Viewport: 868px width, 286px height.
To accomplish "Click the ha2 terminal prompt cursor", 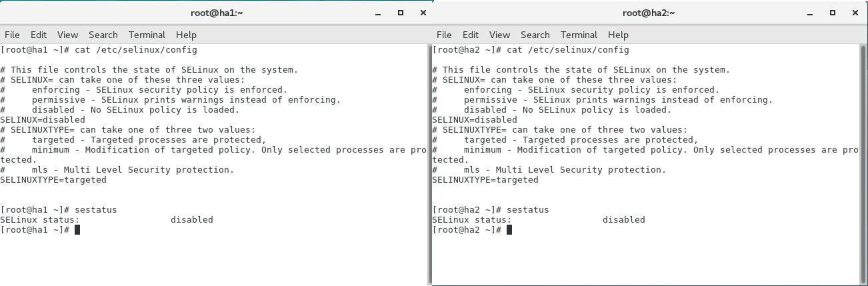I will click(x=509, y=230).
